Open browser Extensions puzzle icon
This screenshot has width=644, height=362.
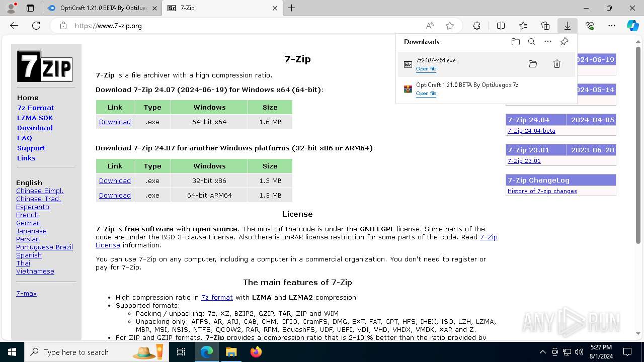click(476, 26)
